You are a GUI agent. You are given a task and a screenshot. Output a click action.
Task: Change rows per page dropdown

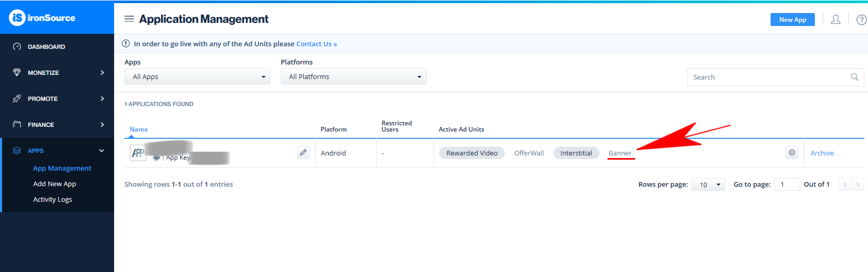(708, 185)
